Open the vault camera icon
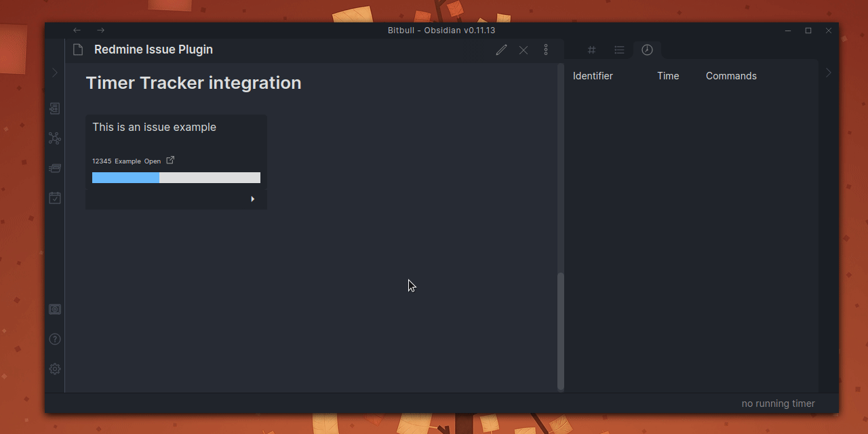The image size is (868, 434). [55, 309]
